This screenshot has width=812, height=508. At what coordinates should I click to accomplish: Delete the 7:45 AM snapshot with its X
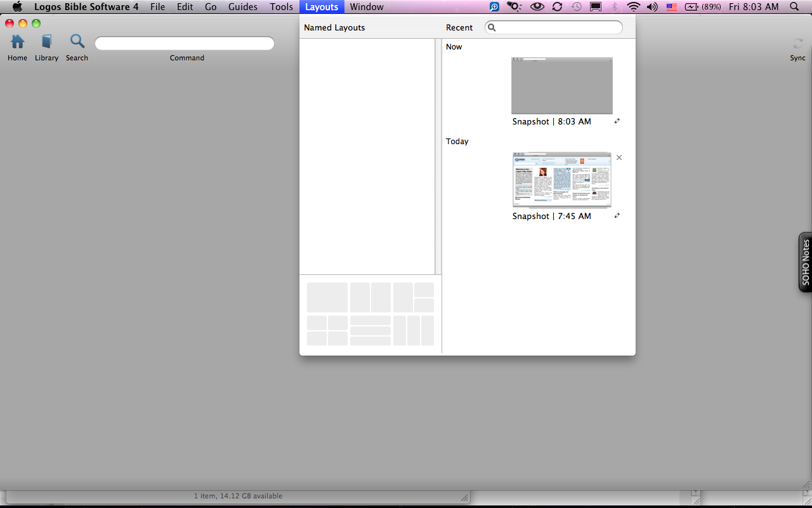pos(619,157)
